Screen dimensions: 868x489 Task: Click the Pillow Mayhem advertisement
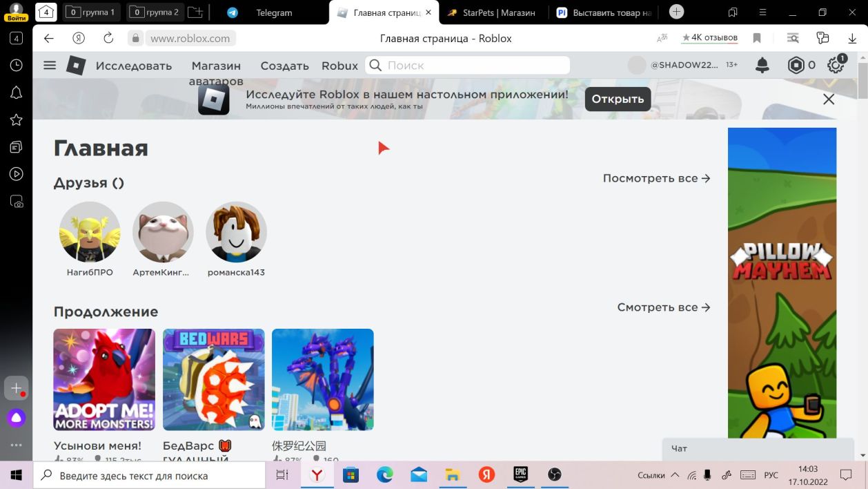782,283
